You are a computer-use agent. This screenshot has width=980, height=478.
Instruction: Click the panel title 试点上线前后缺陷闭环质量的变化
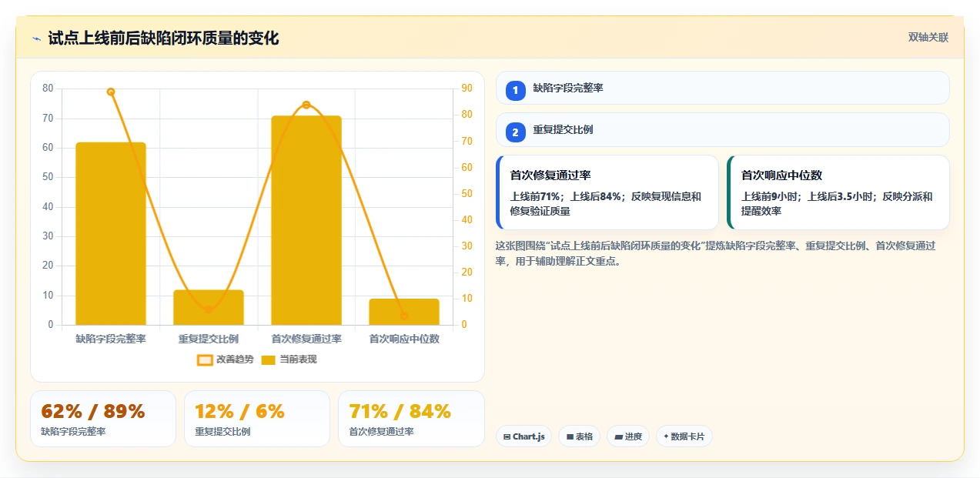pyautogui.click(x=163, y=38)
